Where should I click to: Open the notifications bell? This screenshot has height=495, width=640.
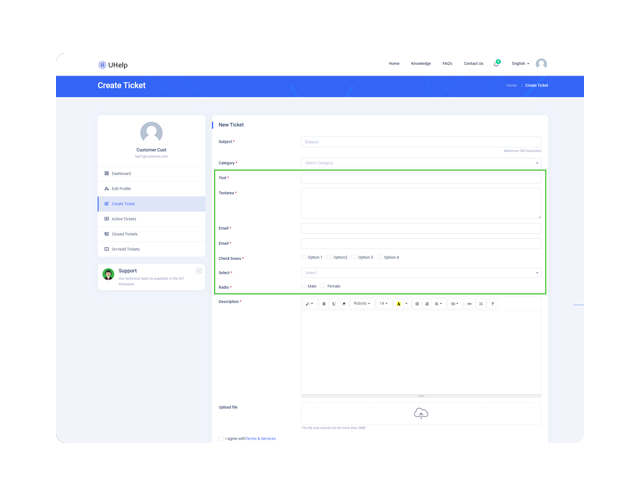pyautogui.click(x=496, y=63)
